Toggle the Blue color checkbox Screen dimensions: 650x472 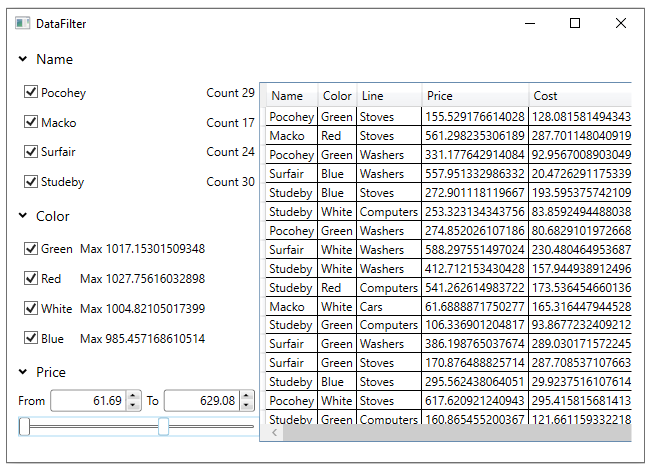click(31, 339)
